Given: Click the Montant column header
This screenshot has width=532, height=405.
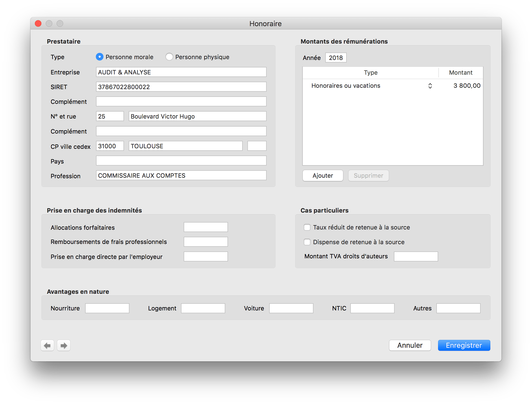Looking at the screenshot, I should 461,72.
